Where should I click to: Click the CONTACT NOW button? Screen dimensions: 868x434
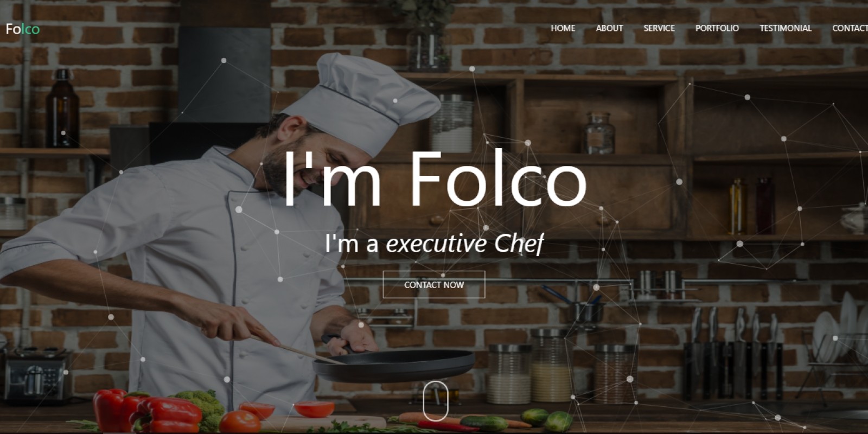click(434, 284)
